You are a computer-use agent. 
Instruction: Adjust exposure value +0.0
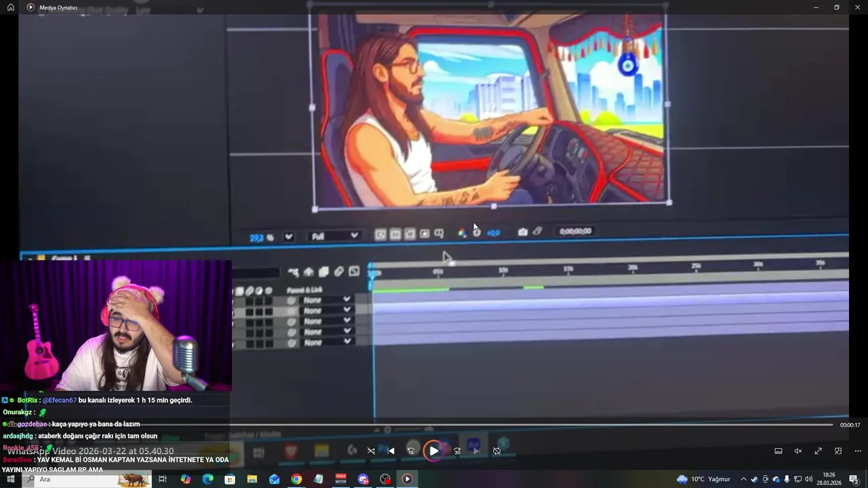coord(493,232)
